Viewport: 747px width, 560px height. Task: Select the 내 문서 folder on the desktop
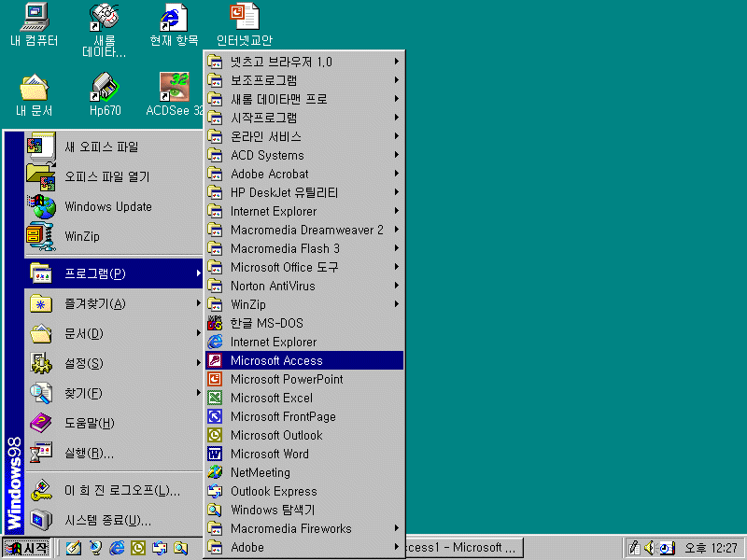pos(35,95)
